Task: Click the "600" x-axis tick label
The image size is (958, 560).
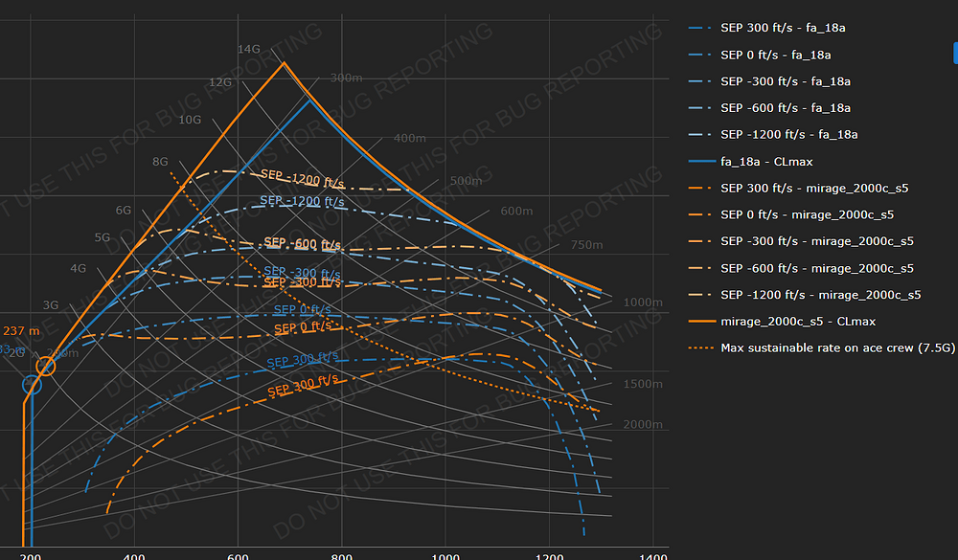Action: (x=238, y=556)
